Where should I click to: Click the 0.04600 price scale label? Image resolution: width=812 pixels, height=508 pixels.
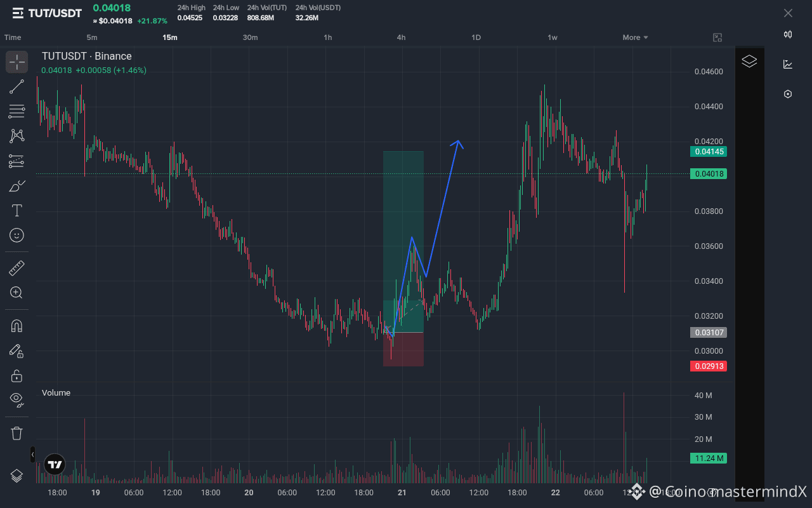tap(709, 72)
